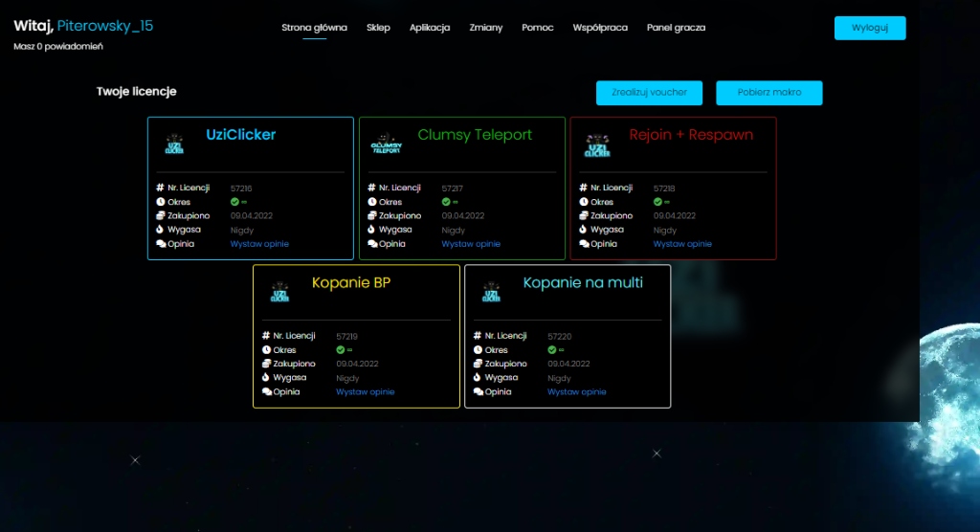Click the Kopanie na multi card logo icon
This screenshot has height=532, width=980.
(x=491, y=292)
